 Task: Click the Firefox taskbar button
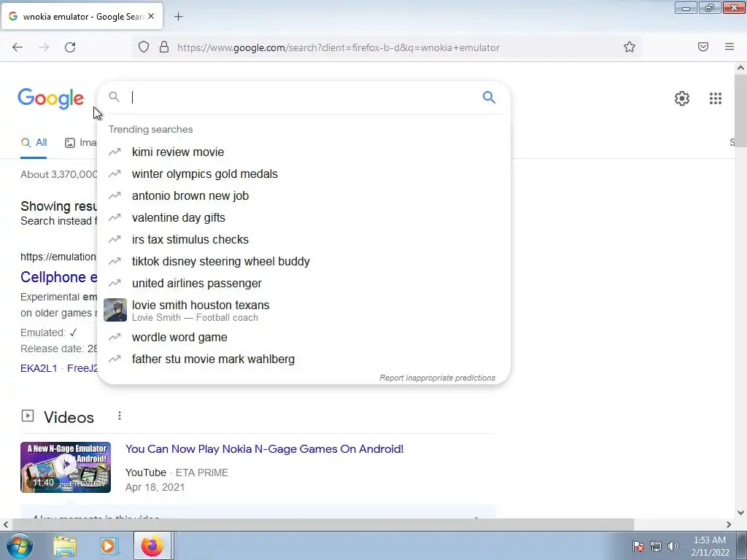coord(152,545)
